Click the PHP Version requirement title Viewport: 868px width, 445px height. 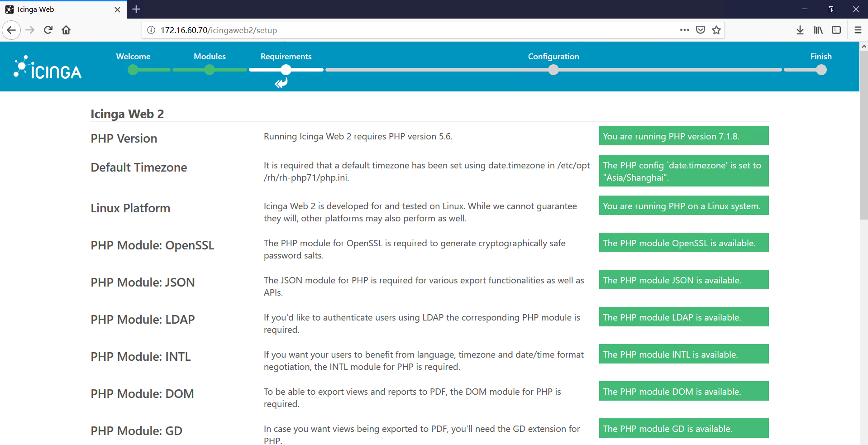pos(124,139)
